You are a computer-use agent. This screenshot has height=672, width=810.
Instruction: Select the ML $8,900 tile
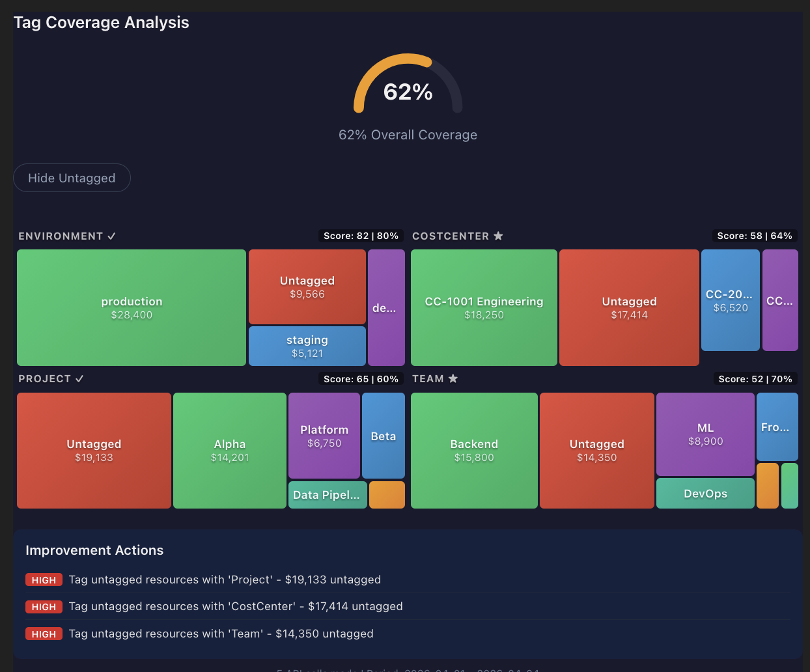coord(705,434)
